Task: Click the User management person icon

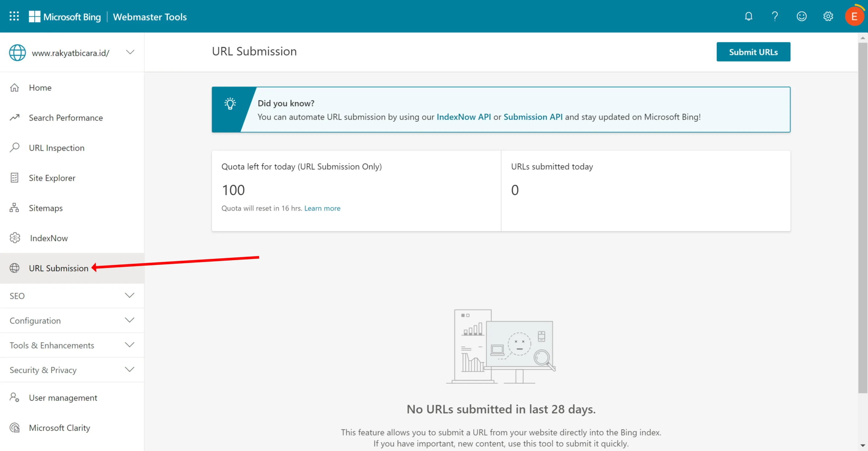Action: click(x=14, y=397)
